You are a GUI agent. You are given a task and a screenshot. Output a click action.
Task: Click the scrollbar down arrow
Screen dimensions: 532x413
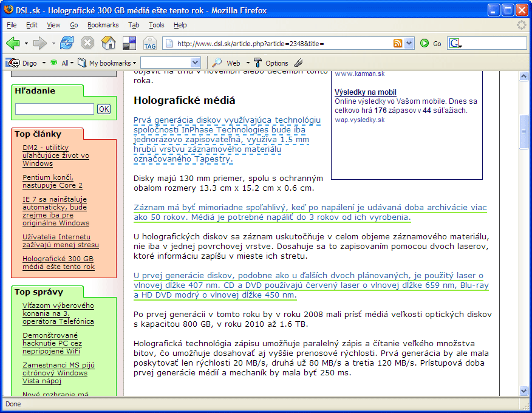pyautogui.click(x=523, y=391)
